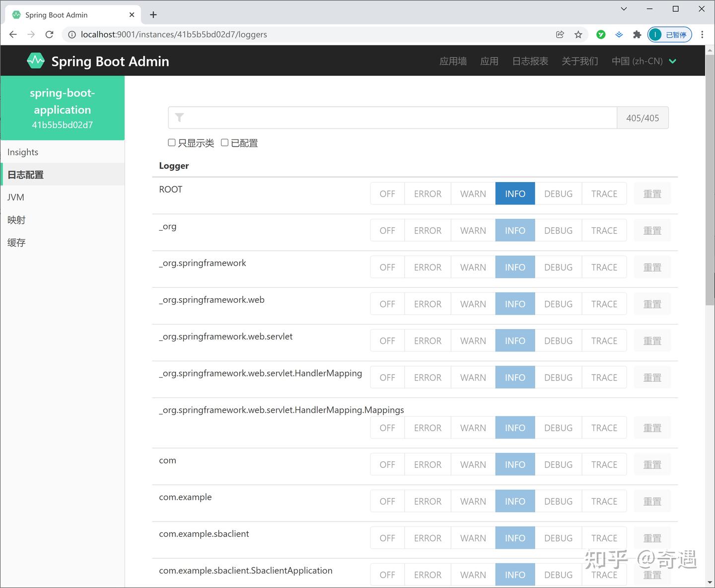The width and height of the screenshot is (715, 588).
Task: Select Insights in the left sidebar
Action: [22, 152]
